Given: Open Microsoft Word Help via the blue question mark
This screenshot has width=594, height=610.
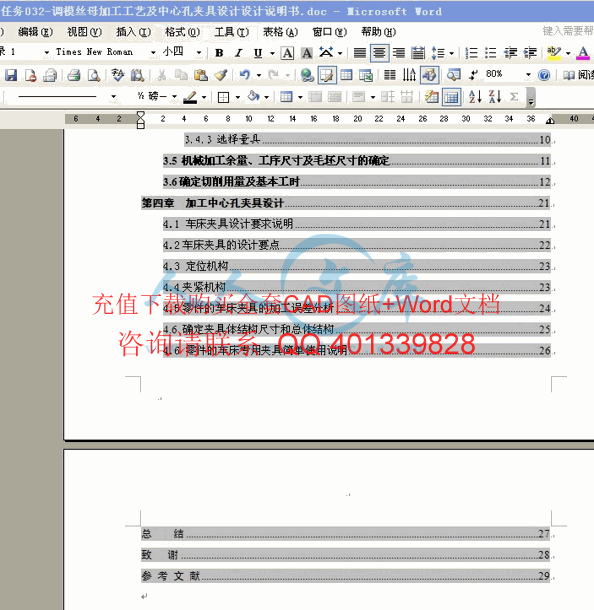Looking at the screenshot, I should click(x=544, y=75).
